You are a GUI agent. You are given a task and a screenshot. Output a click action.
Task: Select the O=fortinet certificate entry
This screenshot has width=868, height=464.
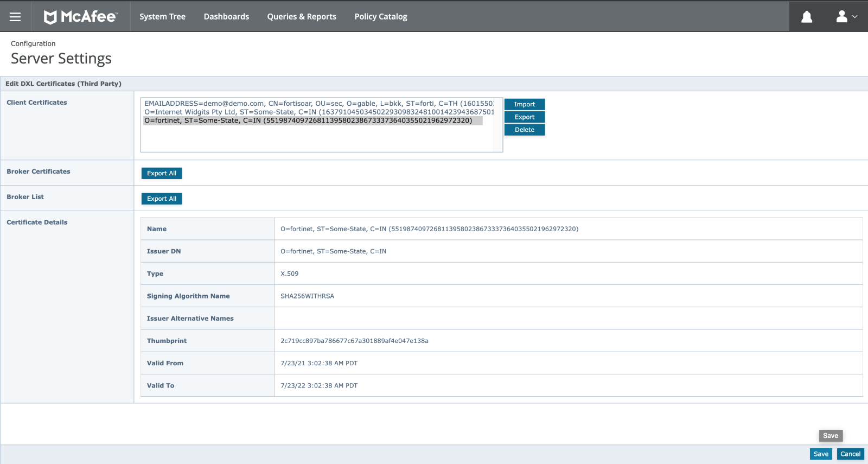pyautogui.click(x=308, y=120)
